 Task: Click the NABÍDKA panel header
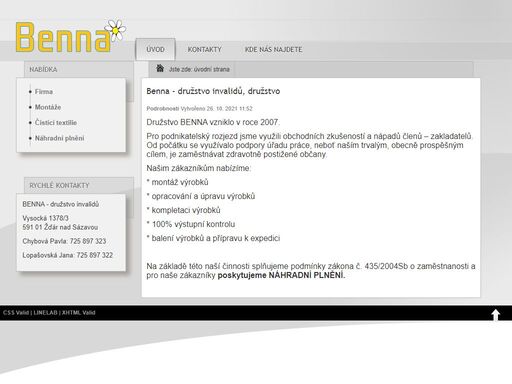coord(79,69)
